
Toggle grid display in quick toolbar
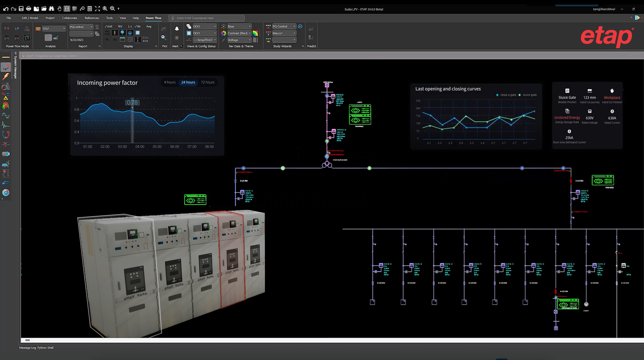click(74, 9)
